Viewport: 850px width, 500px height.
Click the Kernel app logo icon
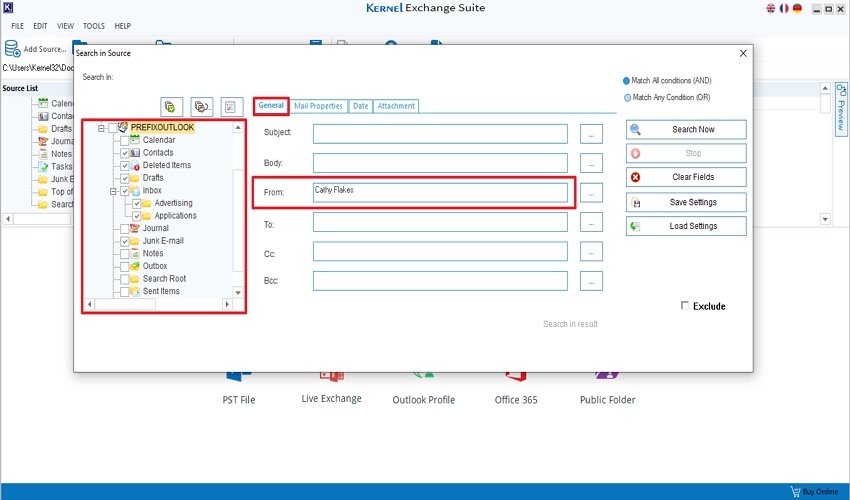8,8
